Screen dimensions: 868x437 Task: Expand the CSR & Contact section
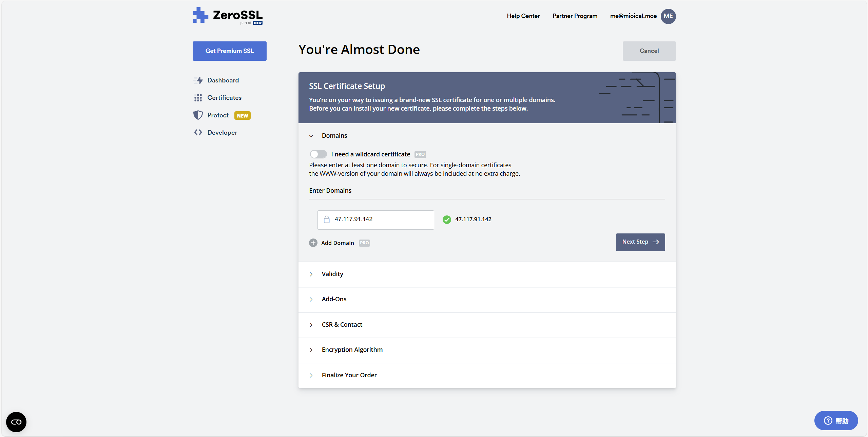(342, 325)
